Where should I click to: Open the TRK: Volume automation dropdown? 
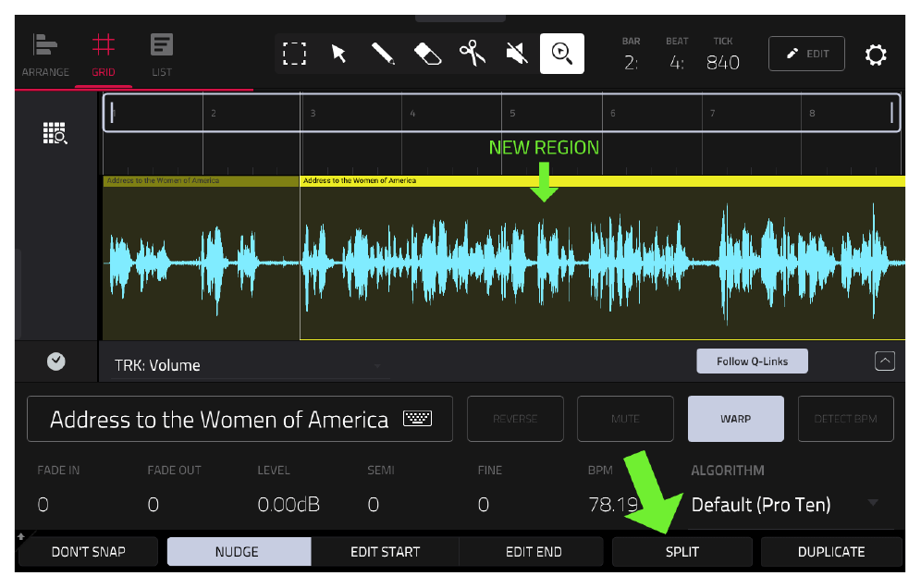249,365
